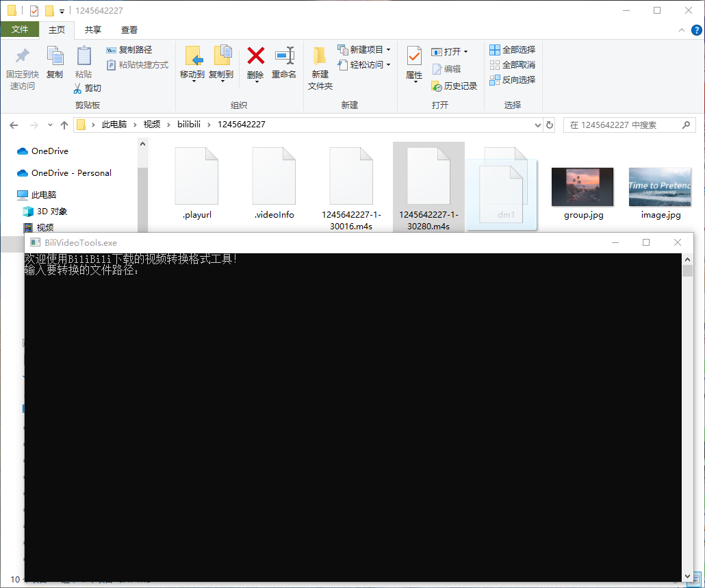Go back with the back arrow
705x588 pixels.
pyautogui.click(x=14, y=125)
